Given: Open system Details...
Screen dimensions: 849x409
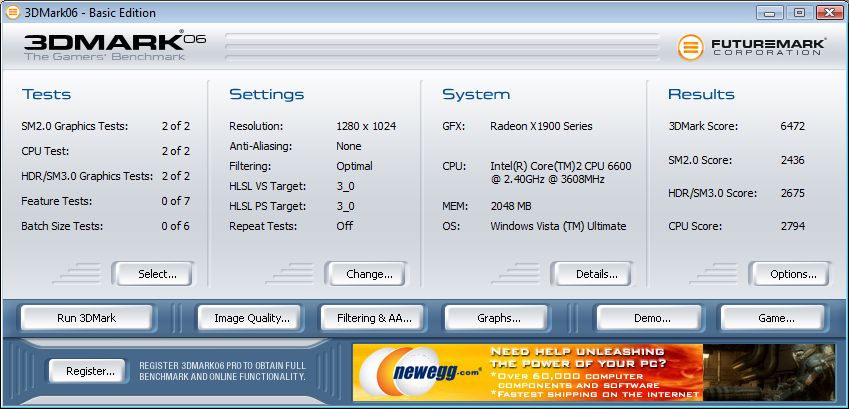Looking at the screenshot, I should pos(592,274).
